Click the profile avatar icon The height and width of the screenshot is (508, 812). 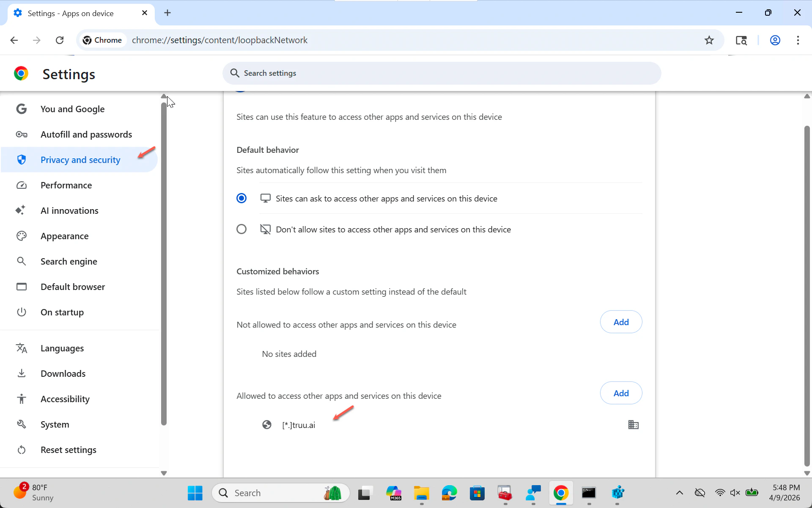coord(775,40)
